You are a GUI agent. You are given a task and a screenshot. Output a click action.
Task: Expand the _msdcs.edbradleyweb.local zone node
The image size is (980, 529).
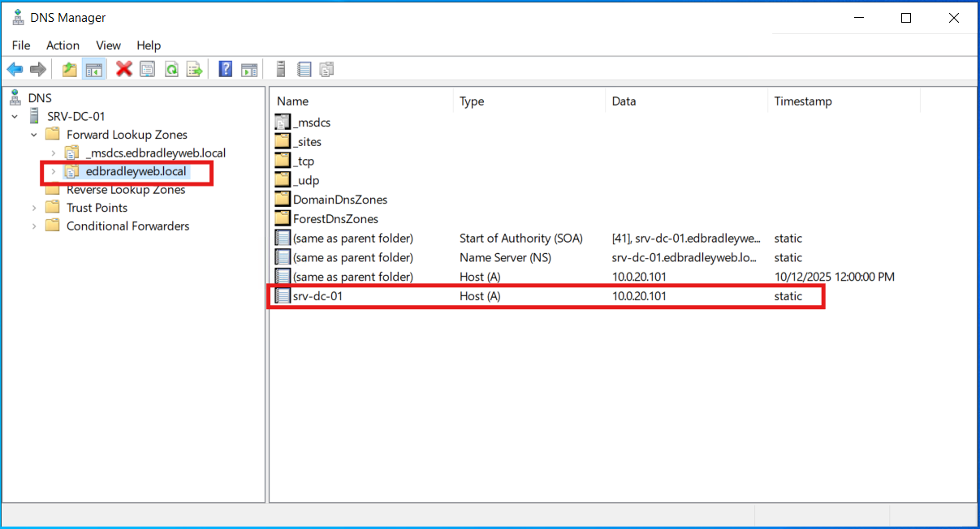53,153
